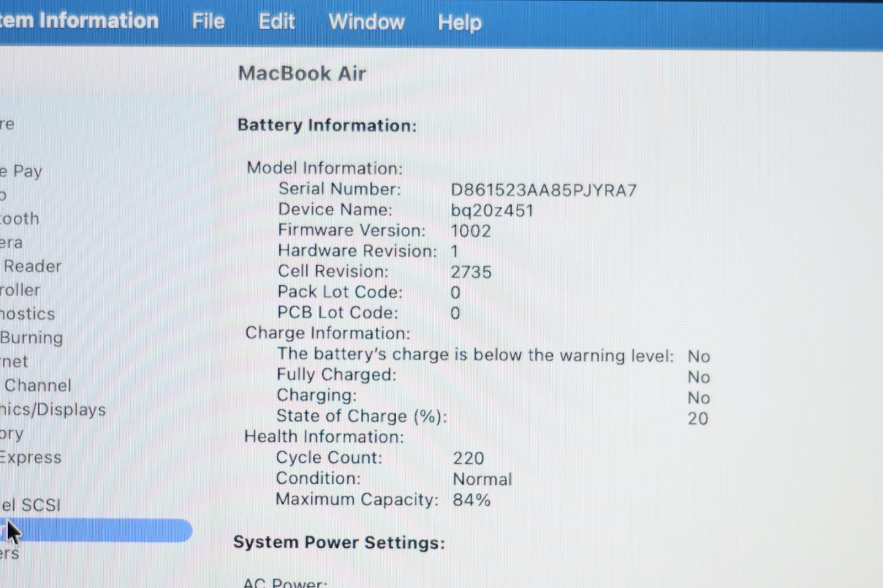883x588 pixels.
Task: Open the Edit menu
Action: click(x=276, y=22)
